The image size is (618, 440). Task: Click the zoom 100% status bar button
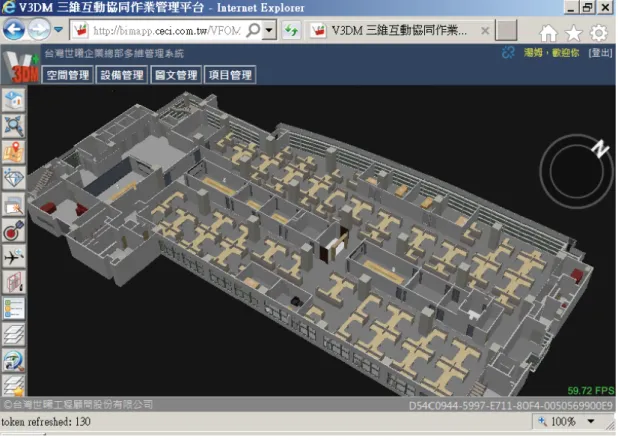pos(558,421)
